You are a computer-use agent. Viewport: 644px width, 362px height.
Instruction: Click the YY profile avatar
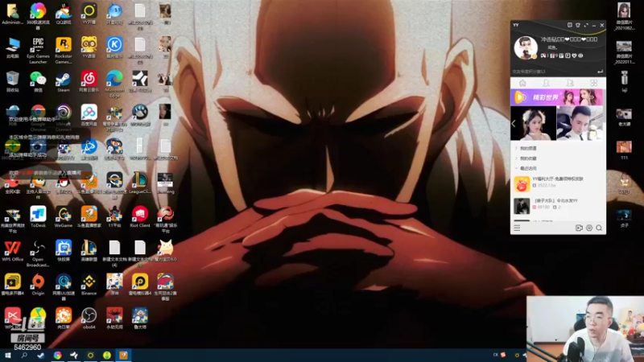pyautogui.click(x=526, y=47)
